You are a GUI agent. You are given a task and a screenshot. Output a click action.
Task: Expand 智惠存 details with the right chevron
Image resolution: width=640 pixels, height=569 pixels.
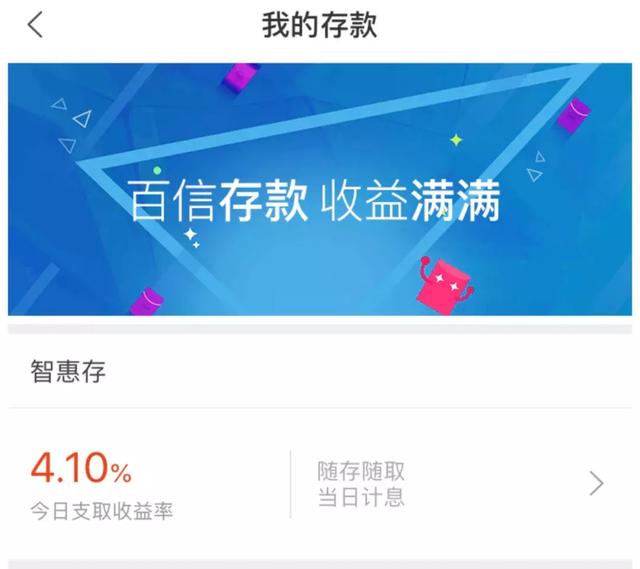tap(596, 483)
